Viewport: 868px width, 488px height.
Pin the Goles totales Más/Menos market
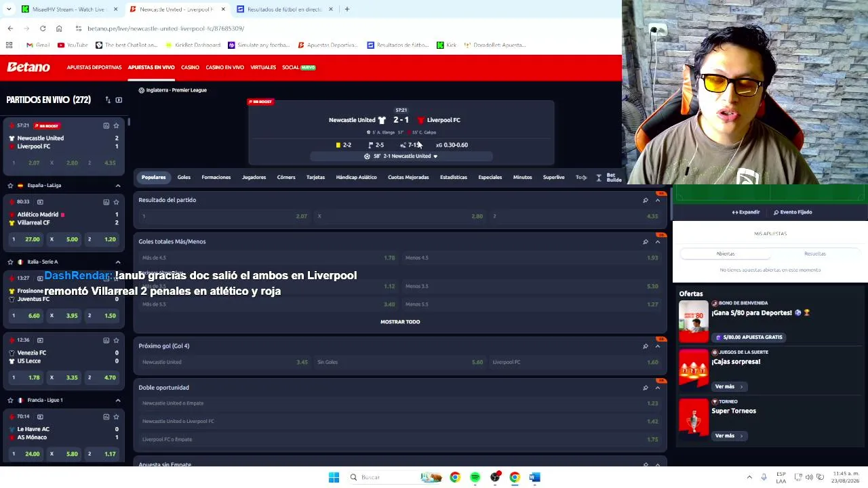click(x=645, y=241)
